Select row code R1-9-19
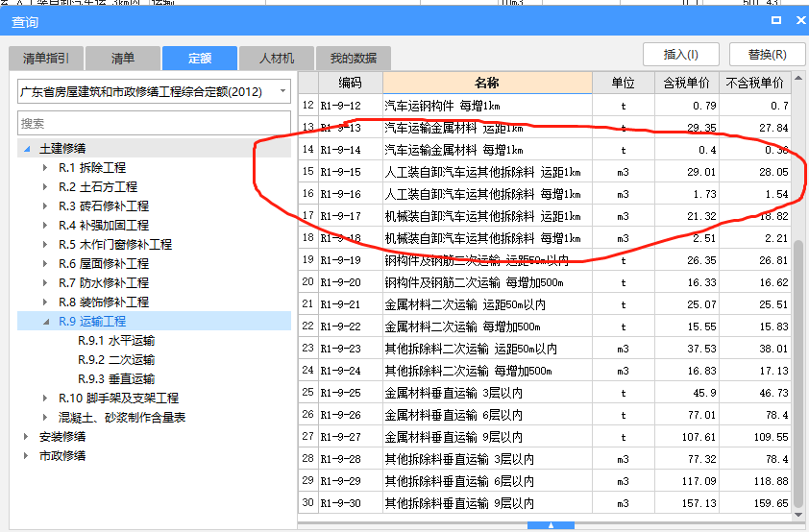 (x=340, y=260)
